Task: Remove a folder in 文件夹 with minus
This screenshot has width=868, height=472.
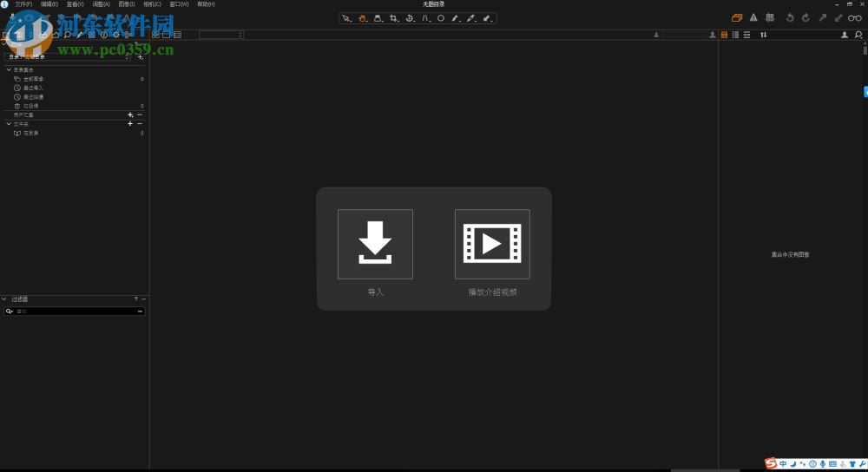Action: (x=140, y=124)
